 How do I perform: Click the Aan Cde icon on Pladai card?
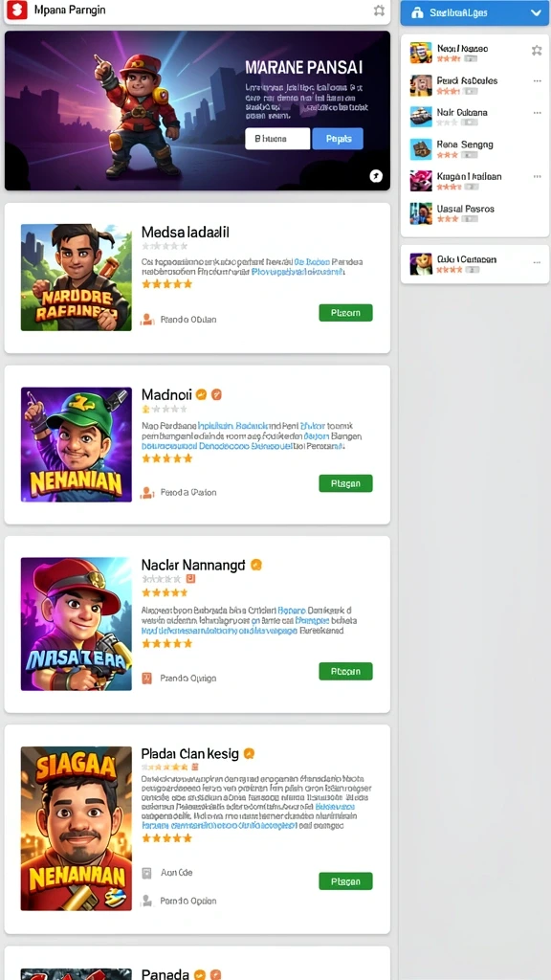(146, 873)
